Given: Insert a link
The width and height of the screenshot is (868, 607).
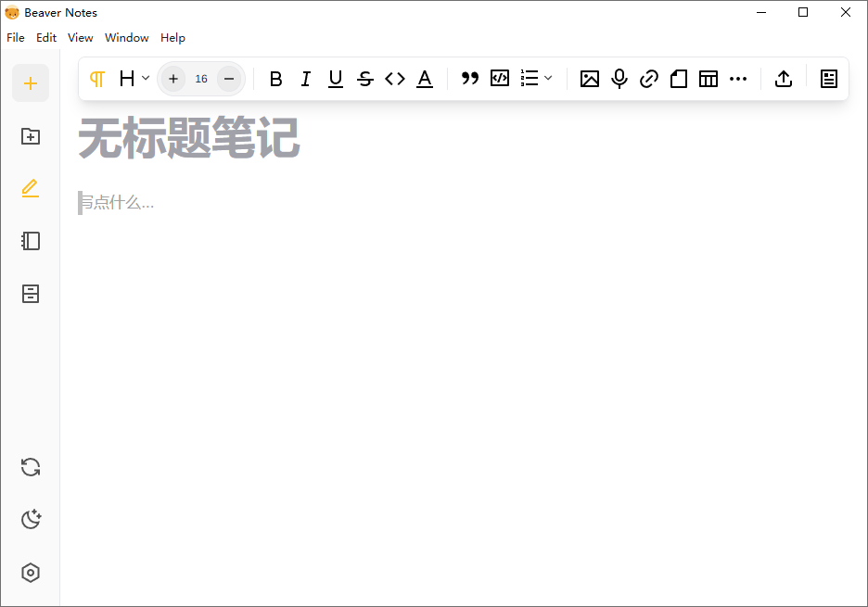Looking at the screenshot, I should point(649,79).
